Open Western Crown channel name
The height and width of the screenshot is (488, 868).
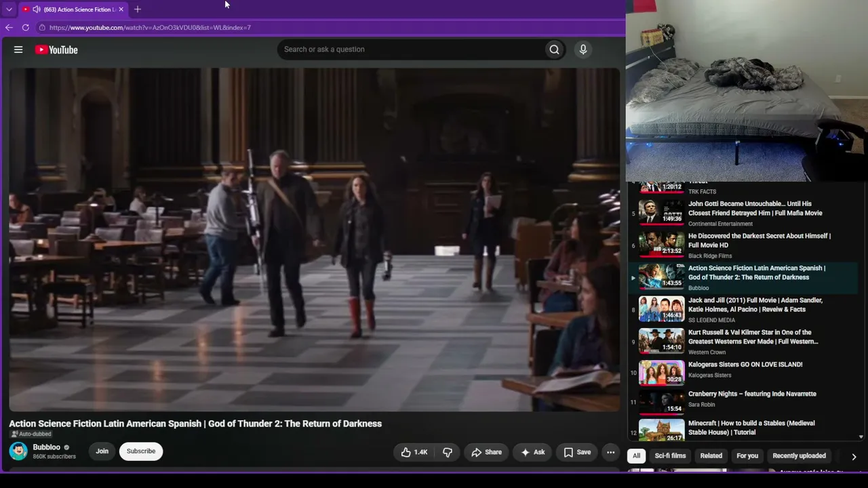point(707,352)
